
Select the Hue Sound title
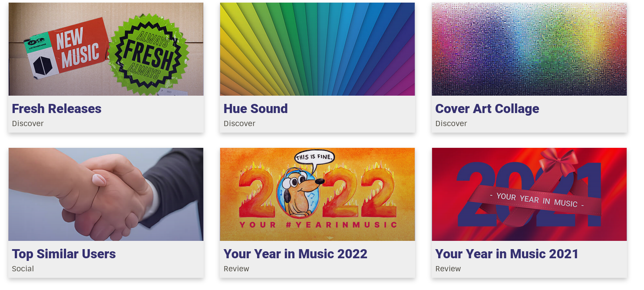256,109
